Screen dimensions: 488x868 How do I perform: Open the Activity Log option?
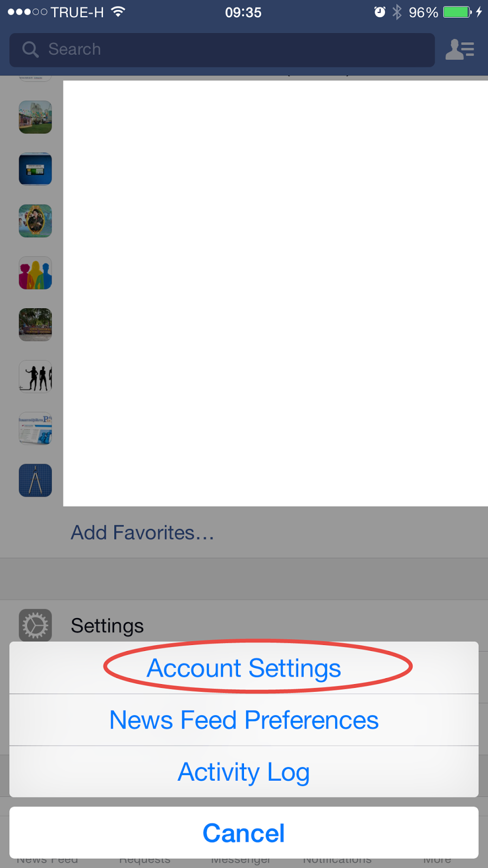[243, 771]
